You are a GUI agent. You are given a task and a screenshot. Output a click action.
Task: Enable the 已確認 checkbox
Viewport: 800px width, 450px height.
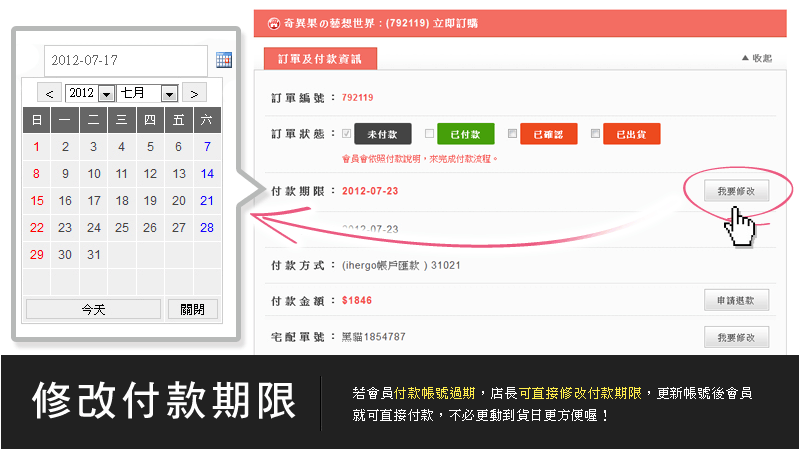point(512,133)
